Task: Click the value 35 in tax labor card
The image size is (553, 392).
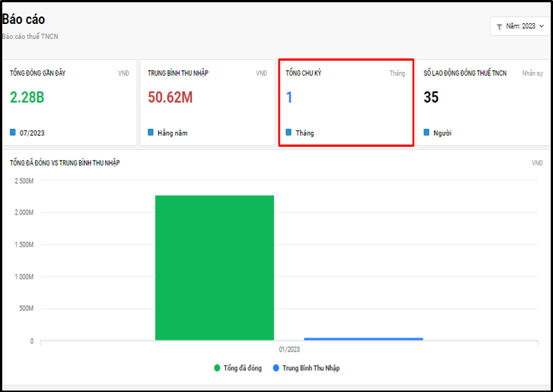Action: coord(431,97)
